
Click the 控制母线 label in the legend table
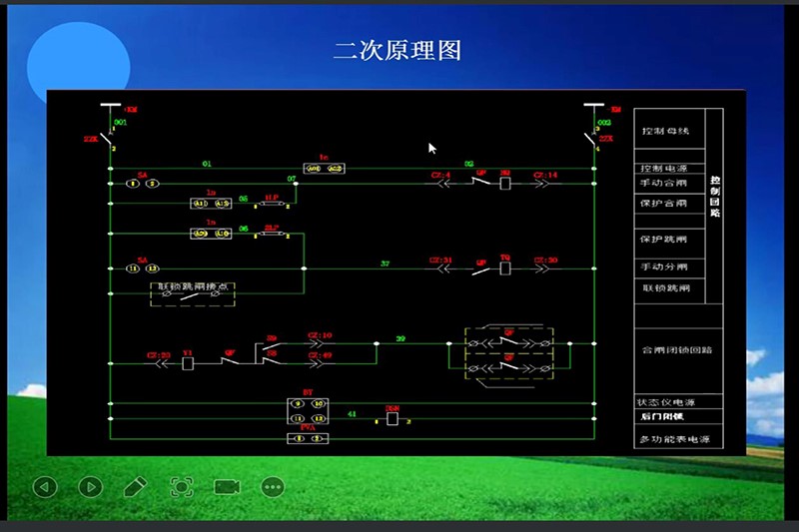tap(665, 131)
